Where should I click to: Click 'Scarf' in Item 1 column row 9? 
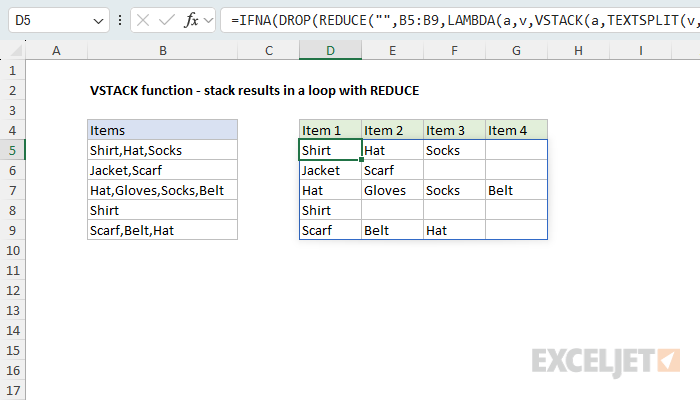point(330,230)
